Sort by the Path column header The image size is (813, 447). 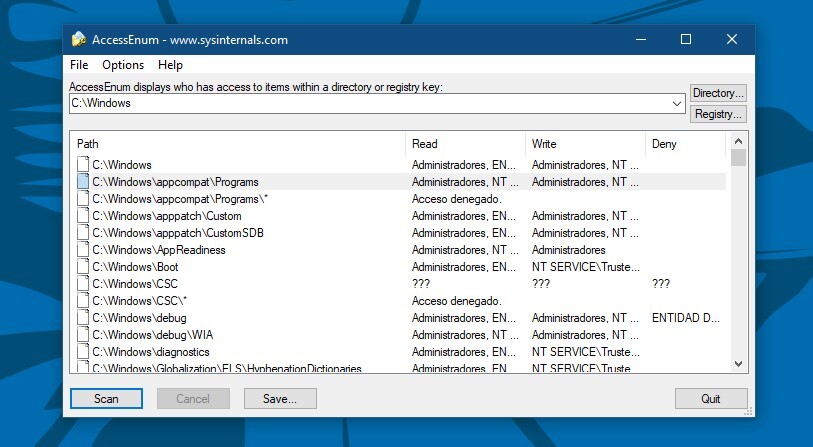pyautogui.click(x=237, y=144)
